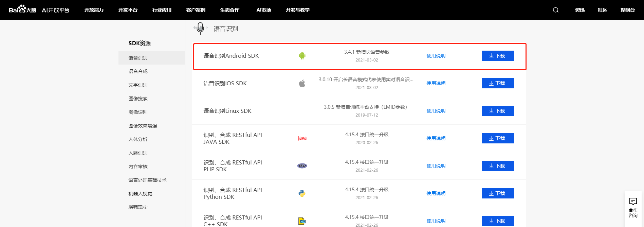
Task: Click the 语音识别Android SDK title
Action: click(231, 56)
